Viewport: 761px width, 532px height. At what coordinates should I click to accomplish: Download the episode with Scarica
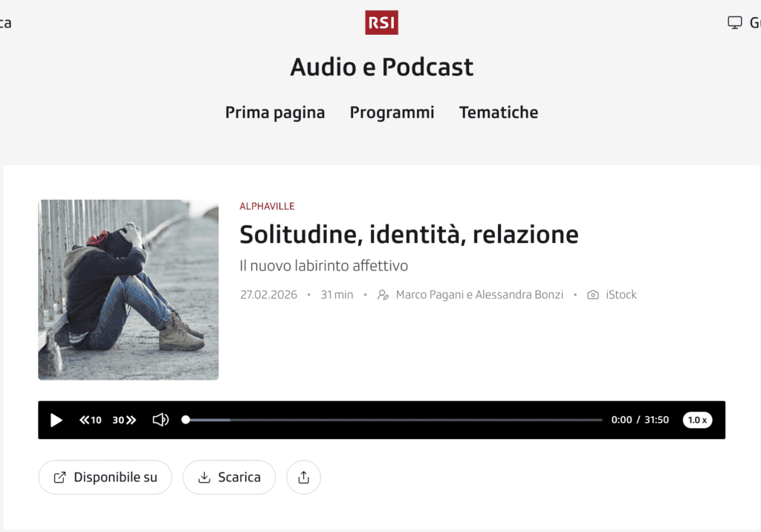(x=229, y=478)
